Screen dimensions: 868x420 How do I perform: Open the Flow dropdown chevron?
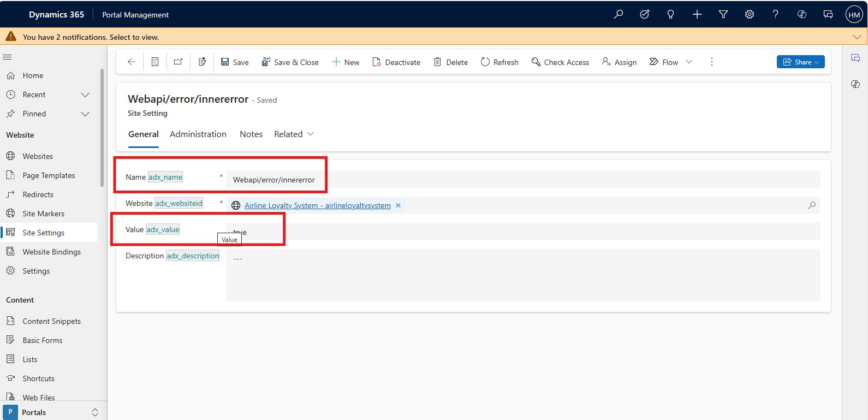[689, 62]
